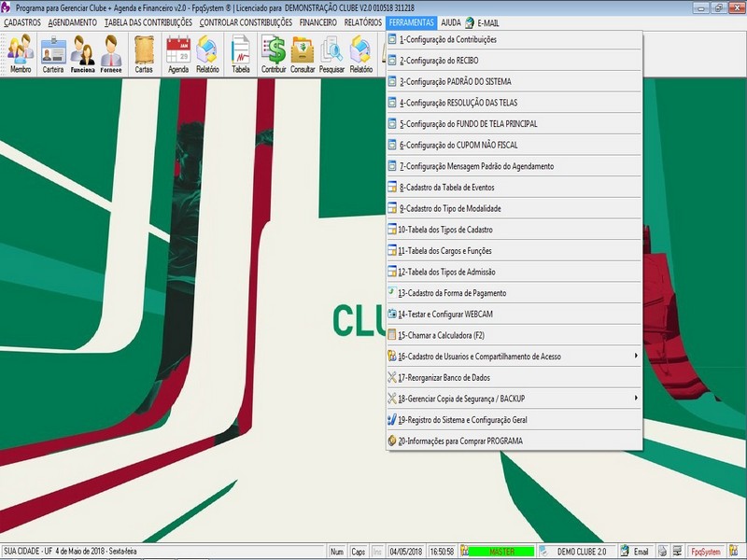Click the Tabela toolbar icon
This screenshot has height=560, width=747.
tap(241, 54)
